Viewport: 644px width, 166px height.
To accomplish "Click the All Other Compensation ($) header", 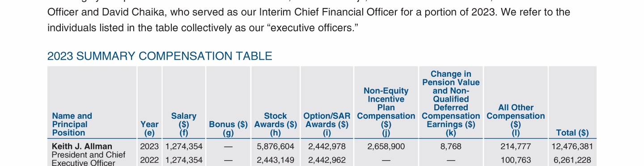I will [x=516, y=120].
